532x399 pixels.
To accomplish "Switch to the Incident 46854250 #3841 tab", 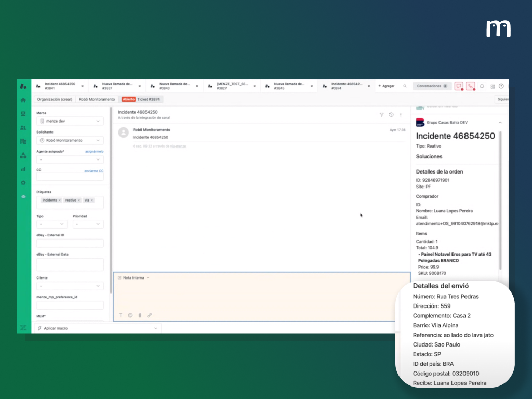I will pyautogui.click(x=59, y=86).
